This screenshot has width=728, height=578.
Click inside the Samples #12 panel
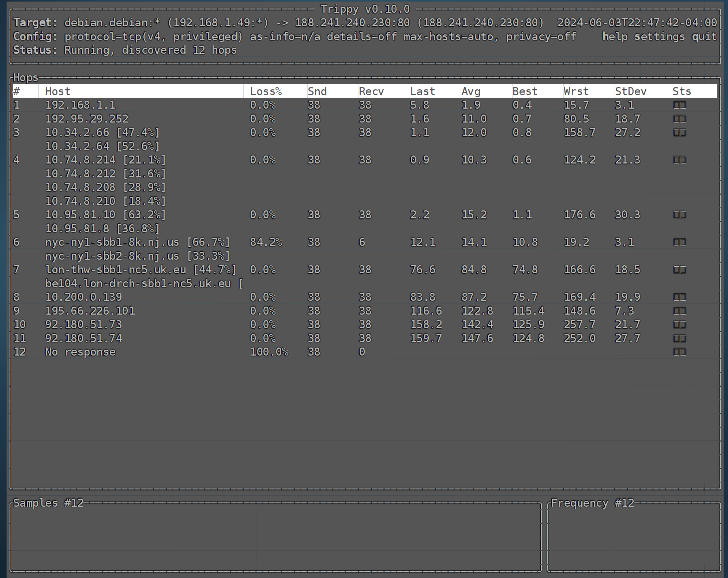pos(275,537)
